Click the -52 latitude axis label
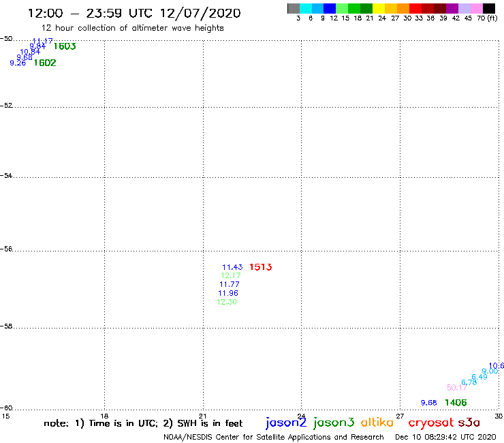504x443 pixels. (x=6, y=106)
